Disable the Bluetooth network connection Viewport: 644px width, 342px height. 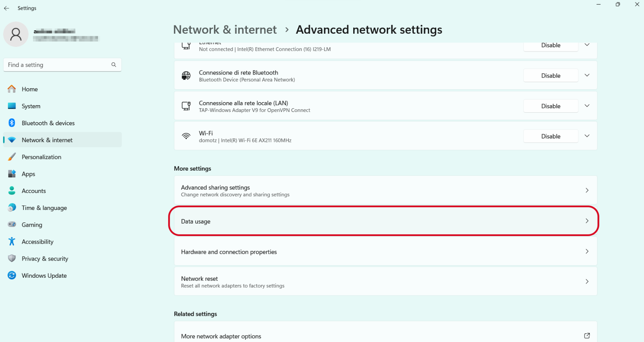(x=550, y=76)
